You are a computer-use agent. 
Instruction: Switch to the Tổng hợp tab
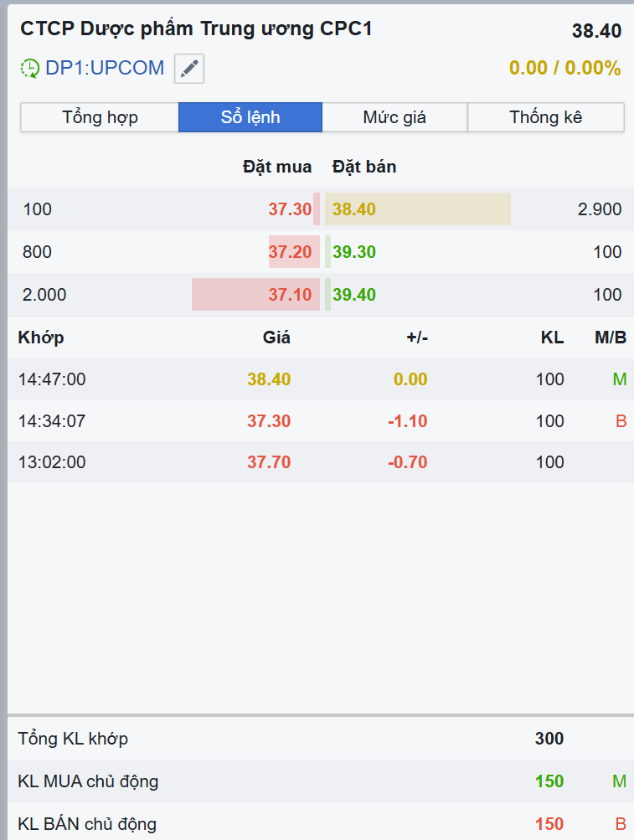(100, 117)
